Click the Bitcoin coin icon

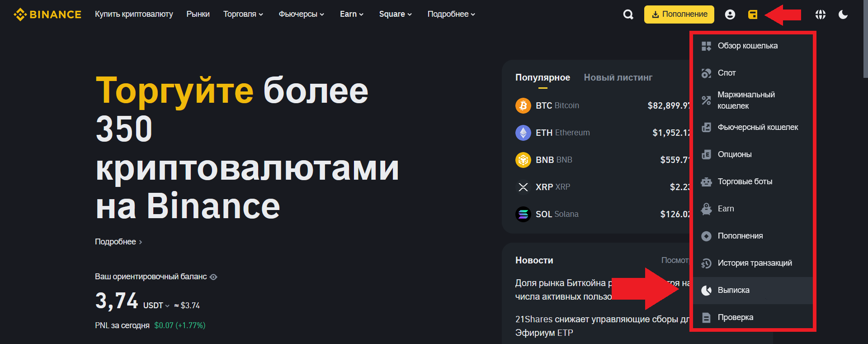[x=523, y=105]
